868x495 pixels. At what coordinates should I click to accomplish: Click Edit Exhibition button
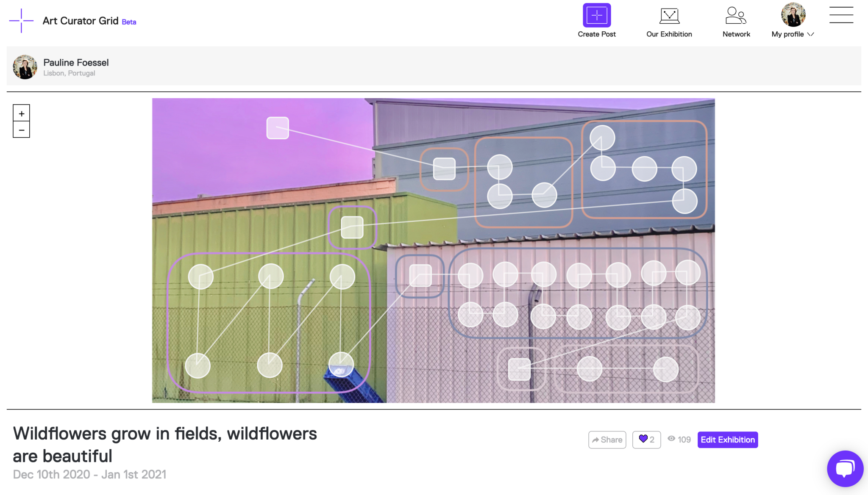[727, 440]
